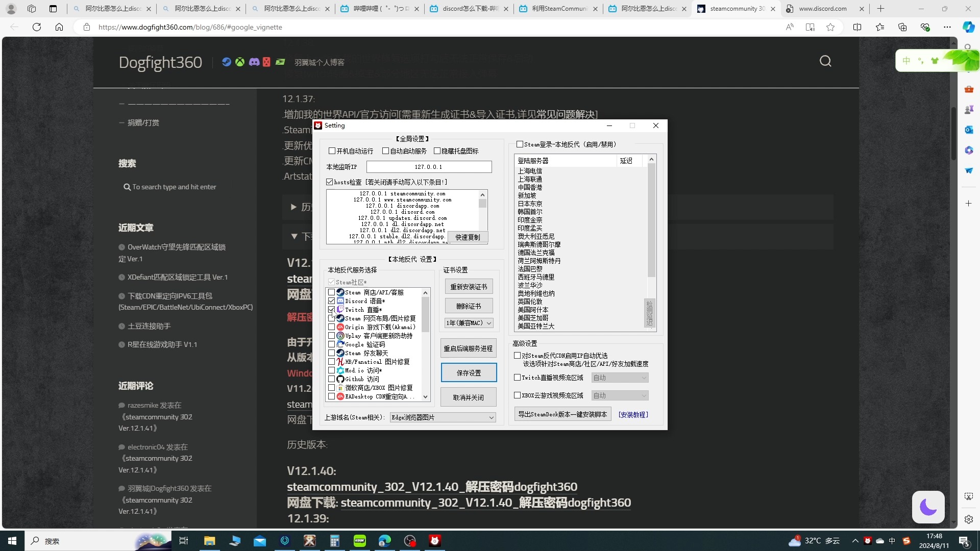
Task: Click 快速复制 hosts button
Action: pos(468,237)
